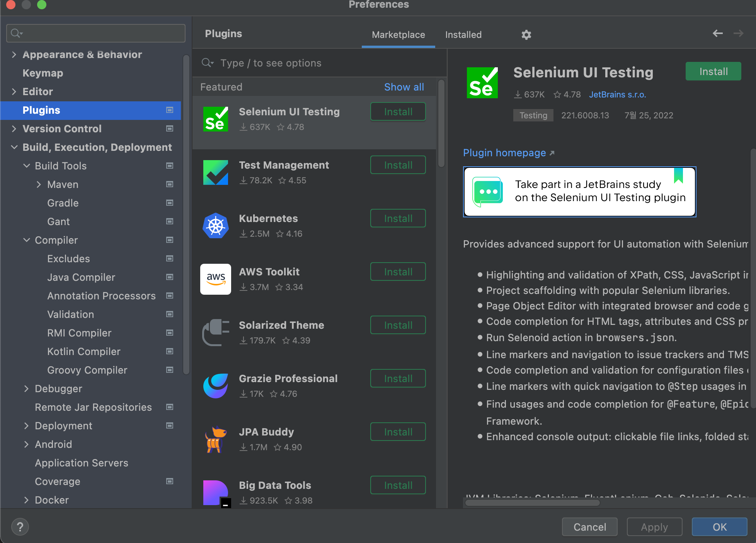
Task: Open JetBrains s.r.o. vendor link
Action: point(617,94)
